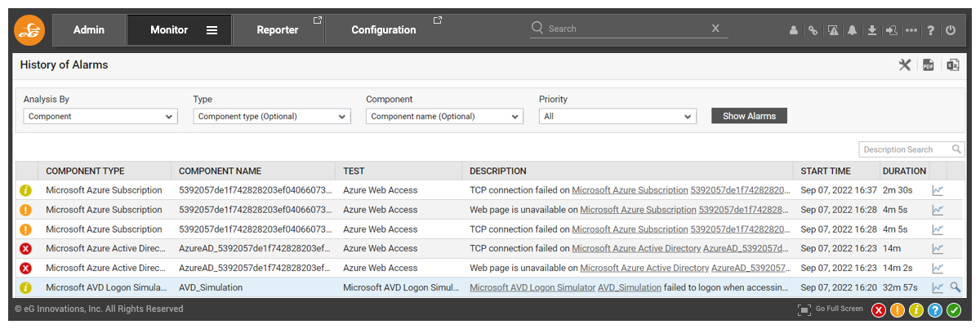This screenshot has height=329, width=980.
Task: Click the blue unknown question status icon
Action: click(x=935, y=310)
